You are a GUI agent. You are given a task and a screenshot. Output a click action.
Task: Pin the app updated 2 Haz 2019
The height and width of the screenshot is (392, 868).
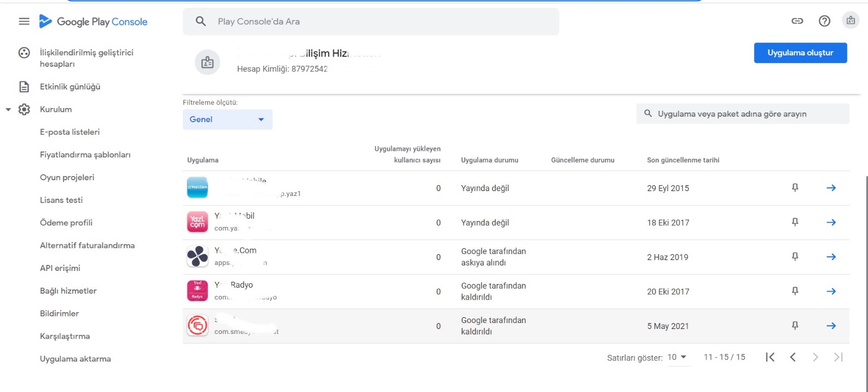795,257
